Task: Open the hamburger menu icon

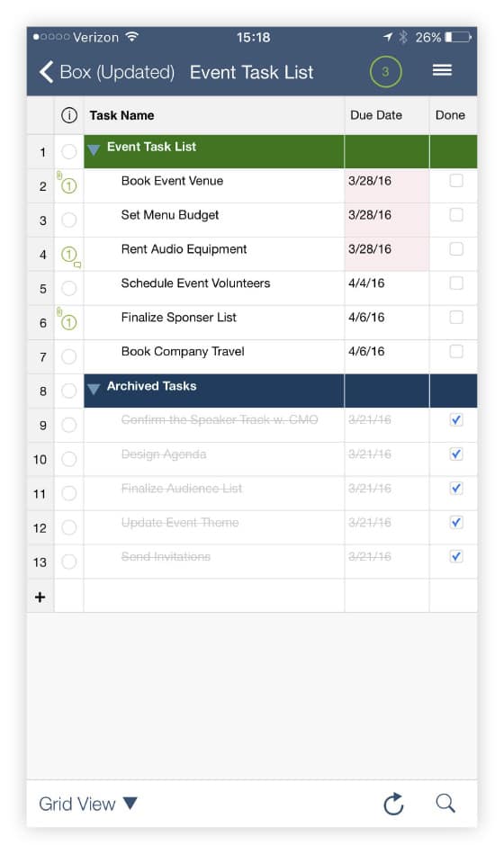Action: tap(442, 70)
